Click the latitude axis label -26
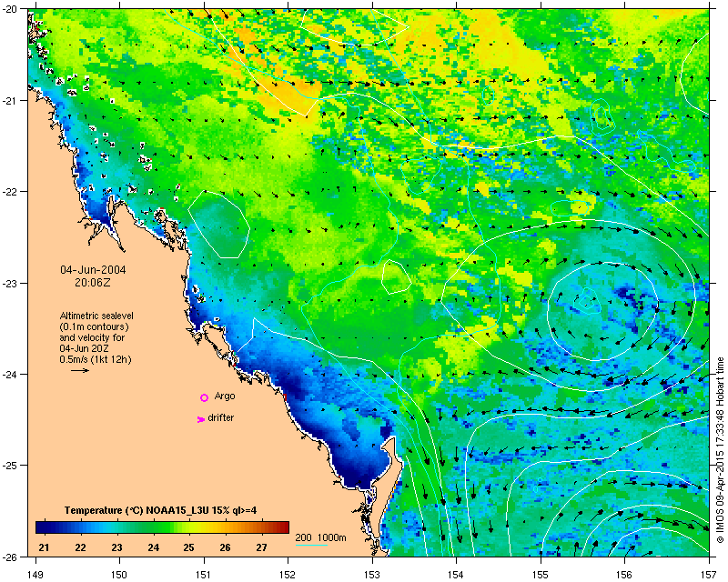728x582 pixels. (10, 557)
